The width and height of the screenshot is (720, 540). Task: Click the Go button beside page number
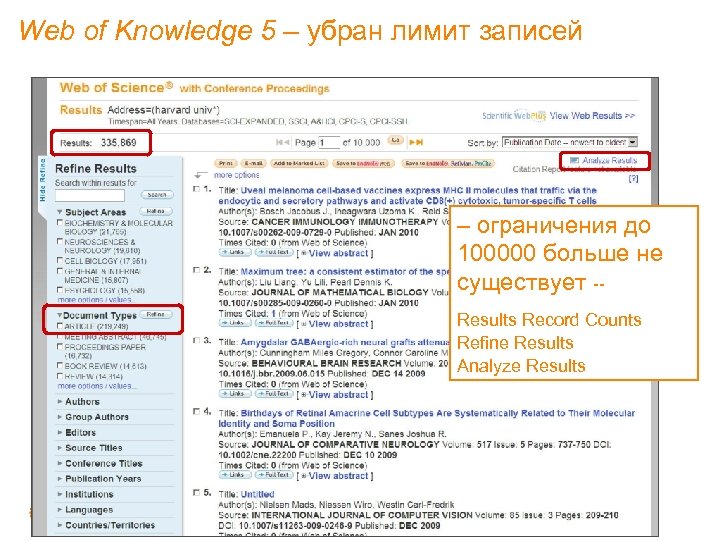tap(395, 140)
